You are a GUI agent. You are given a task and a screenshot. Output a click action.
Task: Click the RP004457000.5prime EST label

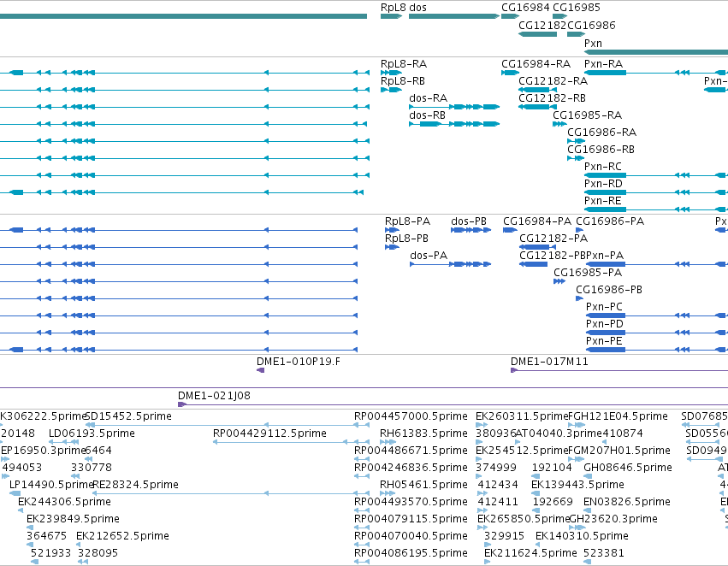411,416
